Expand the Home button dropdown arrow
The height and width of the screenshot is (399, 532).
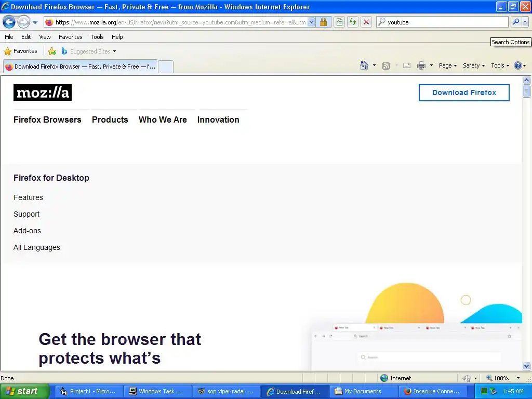tap(374, 65)
